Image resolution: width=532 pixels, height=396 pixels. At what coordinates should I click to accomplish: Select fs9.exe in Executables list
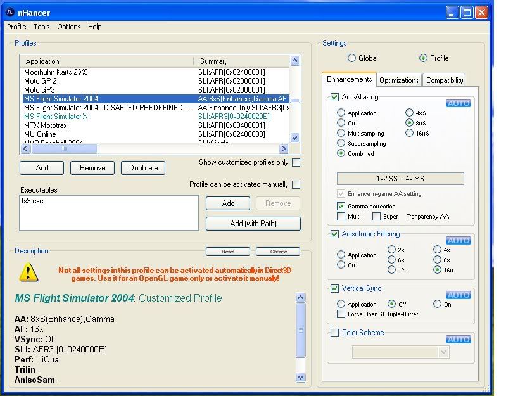click(32, 201)
